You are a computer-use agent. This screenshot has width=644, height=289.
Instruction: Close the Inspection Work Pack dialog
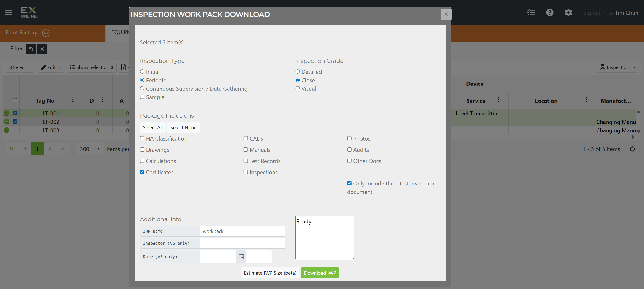446,14
